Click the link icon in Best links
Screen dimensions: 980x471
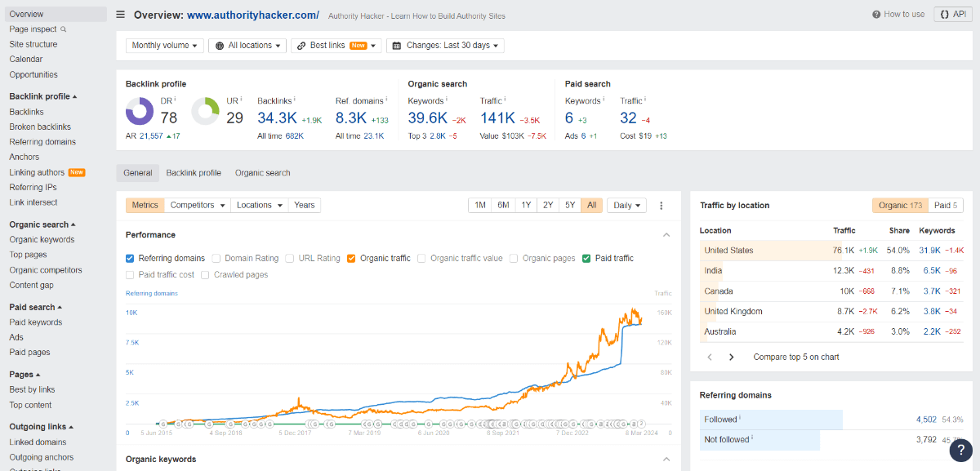301,46
